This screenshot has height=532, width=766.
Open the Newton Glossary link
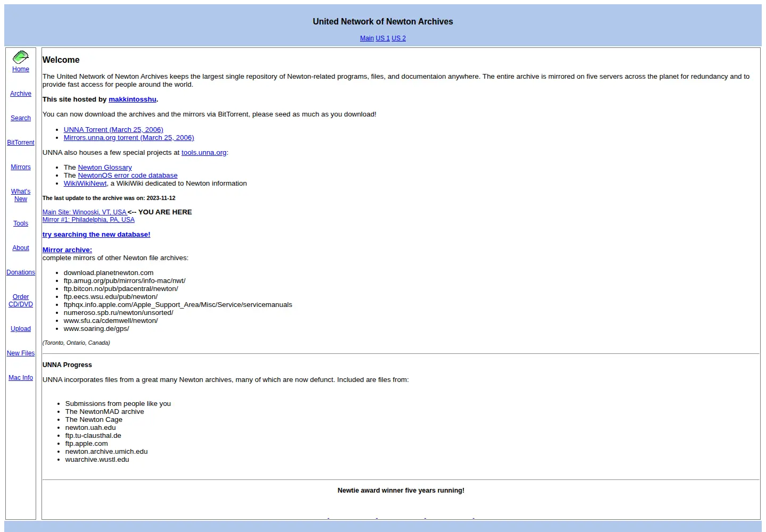click(x=105, y=168)
